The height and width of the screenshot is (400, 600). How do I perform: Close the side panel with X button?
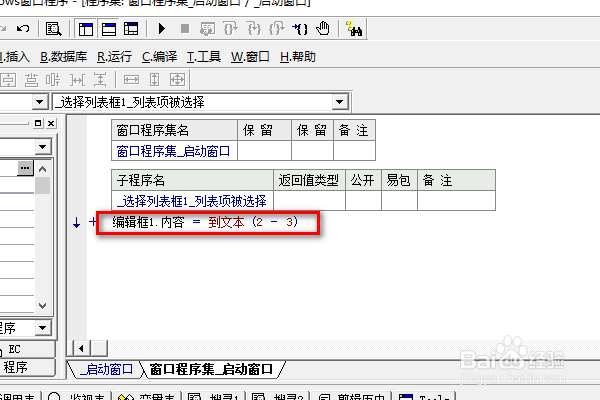point(51,123)
